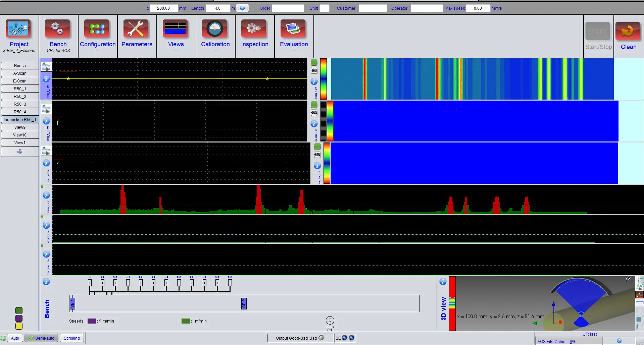
Task: Switch to Auto mode
Action: [15, 338]
